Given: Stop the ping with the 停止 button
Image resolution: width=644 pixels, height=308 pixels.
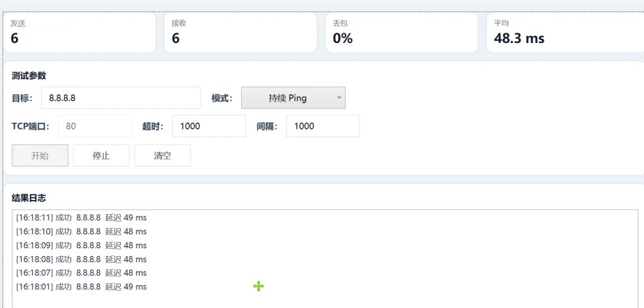Looking at the screenshot, I should tap(101, 155).
